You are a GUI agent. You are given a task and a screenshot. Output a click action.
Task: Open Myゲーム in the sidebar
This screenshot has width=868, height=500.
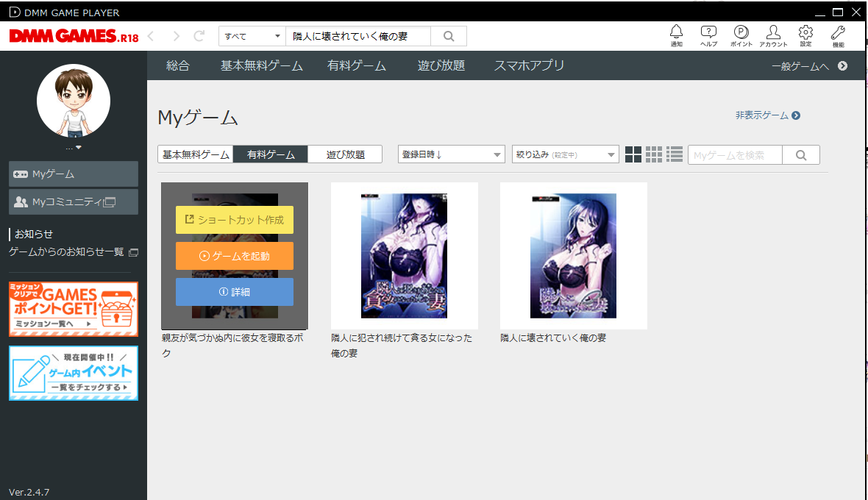click(x=74, y=174)
